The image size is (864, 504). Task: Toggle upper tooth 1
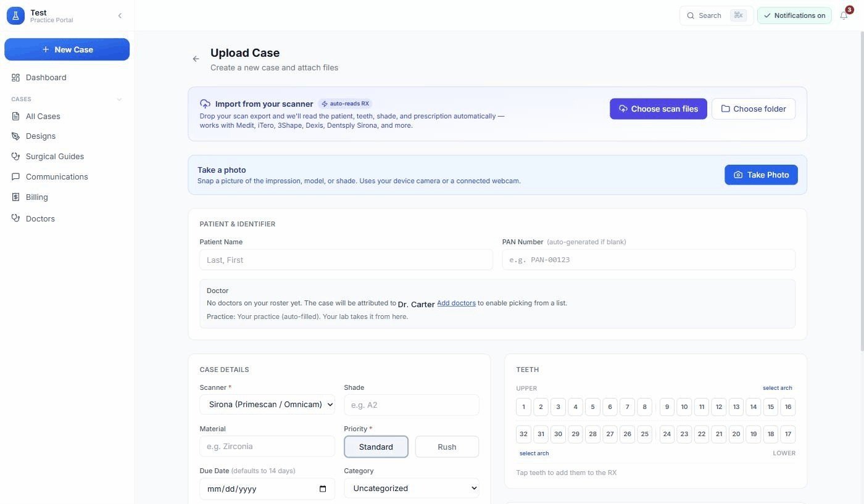[x=523, y=407]
